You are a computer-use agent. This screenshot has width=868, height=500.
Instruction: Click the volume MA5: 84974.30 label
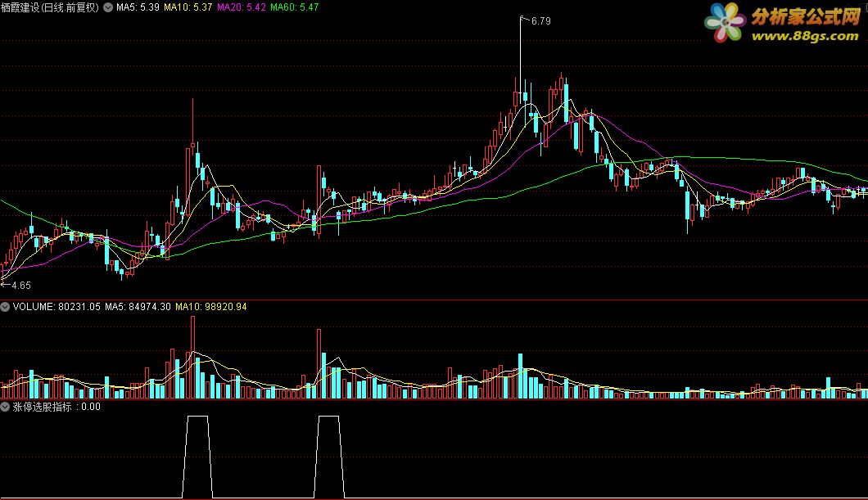click(x=138, y=306)
